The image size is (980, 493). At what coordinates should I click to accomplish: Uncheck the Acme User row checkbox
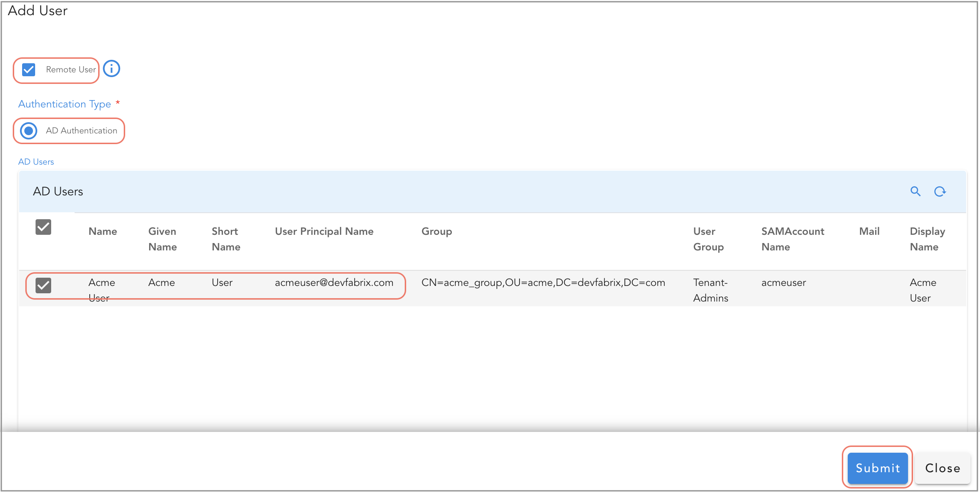coord(43,285)
